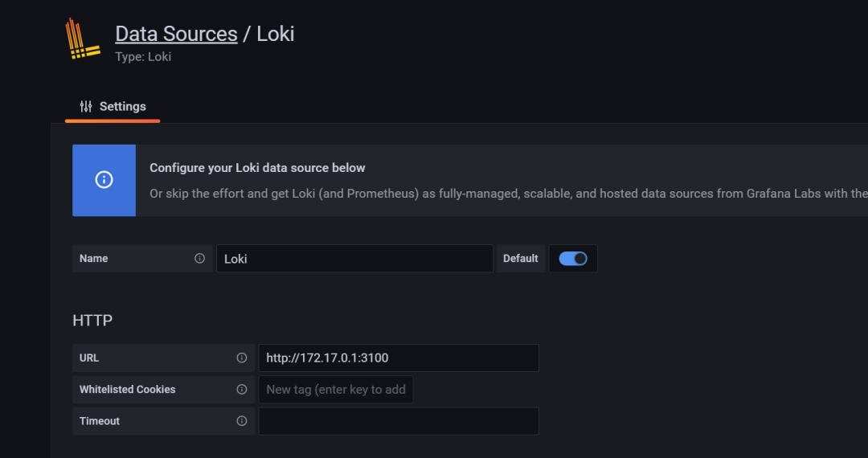The image size is (868, 458).
Task: Click the Whitelisted Cookies info icon
Action: click(242, 390)
